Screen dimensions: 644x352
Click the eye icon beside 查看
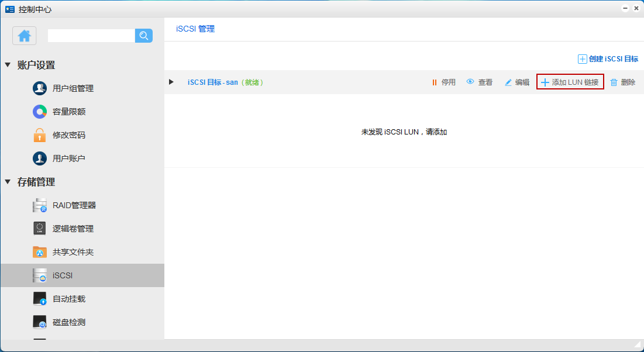470,82
